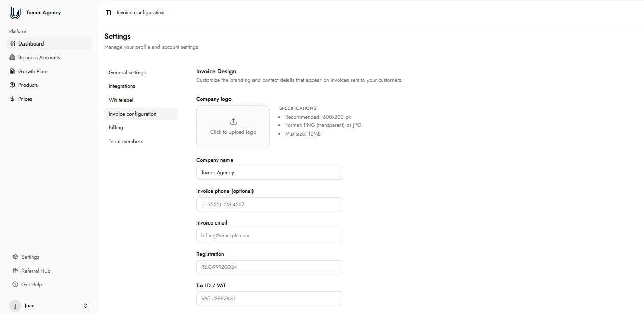Click the Products box icon

pos(13,85)
